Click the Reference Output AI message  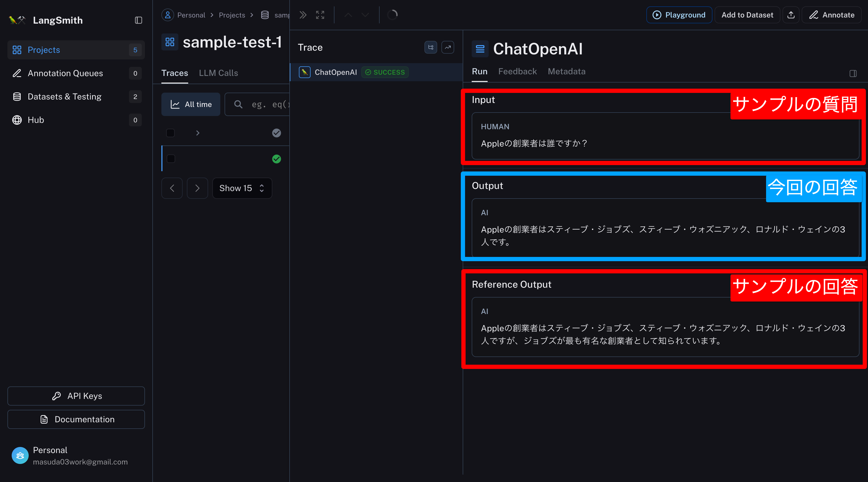coord(663,334)
